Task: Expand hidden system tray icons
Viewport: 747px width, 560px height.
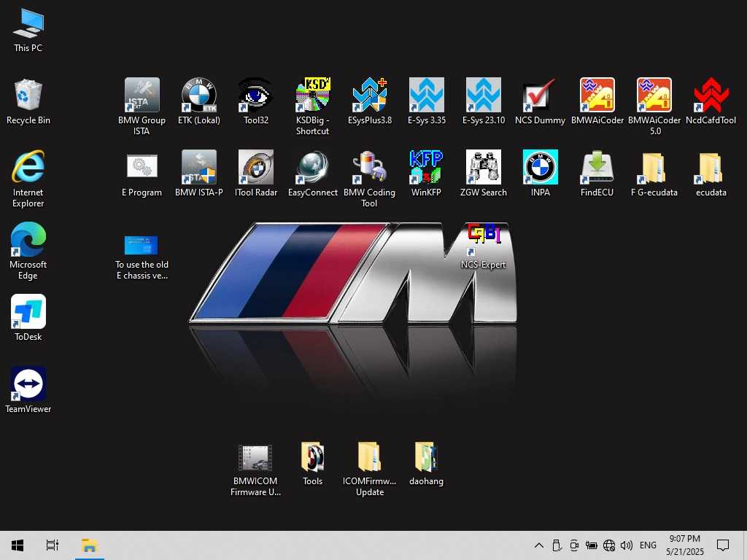Action: click(x=538, y=545)
